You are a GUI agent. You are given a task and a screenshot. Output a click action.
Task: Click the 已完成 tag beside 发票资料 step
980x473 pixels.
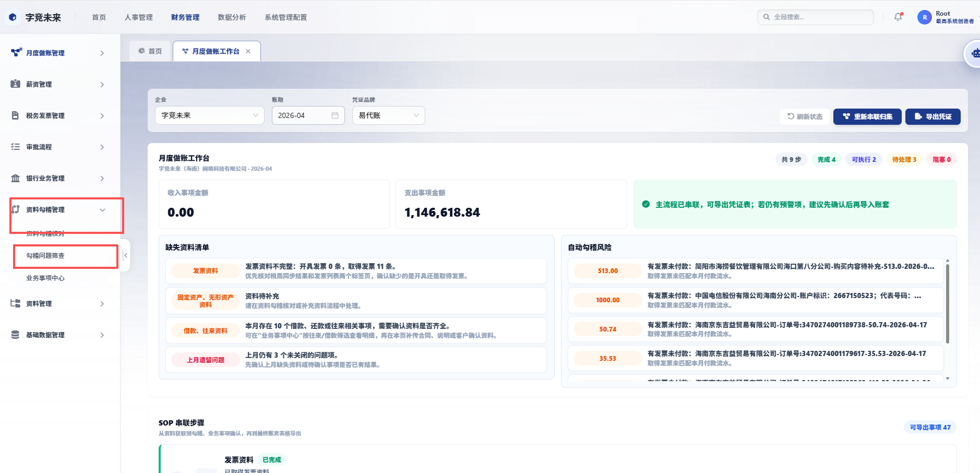[272, 460]
